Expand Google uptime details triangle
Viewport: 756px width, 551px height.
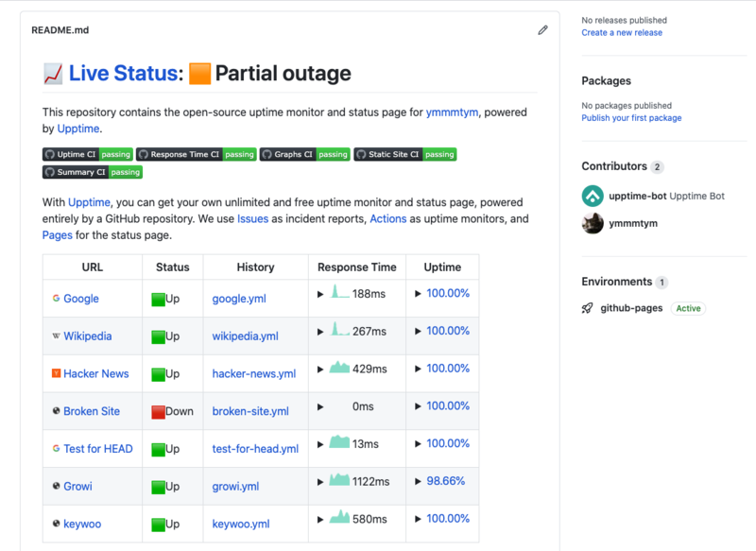(x=418, y=294)
